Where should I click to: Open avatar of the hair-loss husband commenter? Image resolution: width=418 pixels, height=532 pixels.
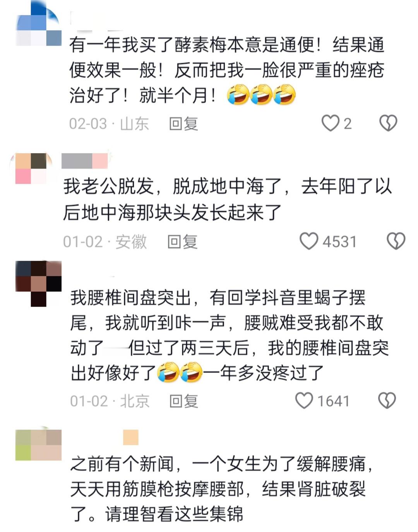[x=31, y=169]
